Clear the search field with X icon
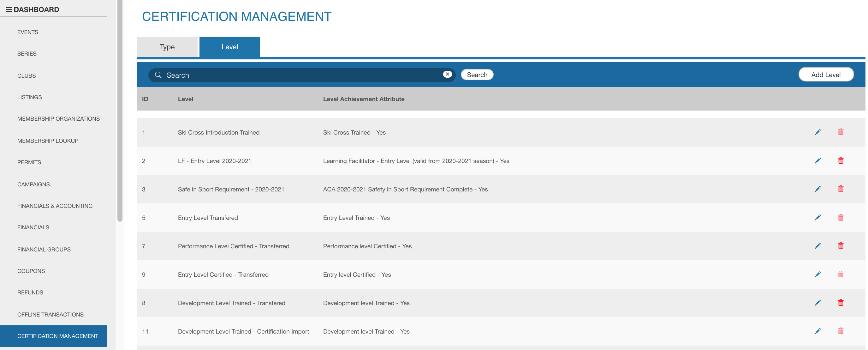The width and height of the screenshot is (868, 350). [447, 74]
